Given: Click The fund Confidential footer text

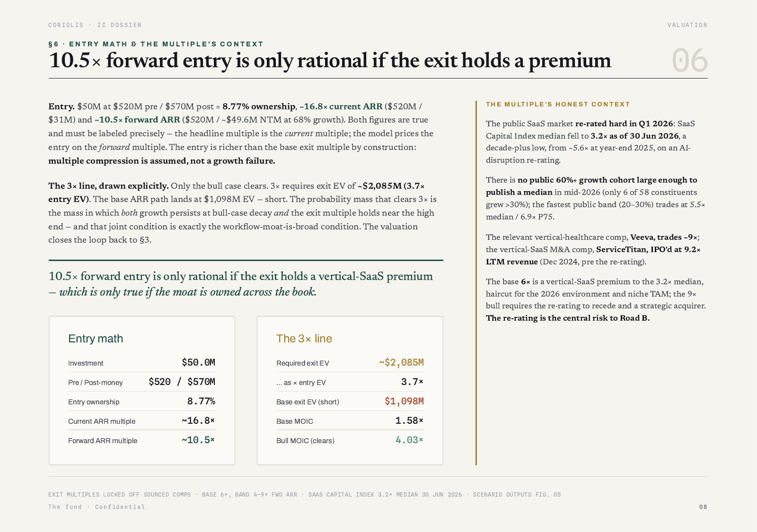Looking at the screenshot, I should point(97,507).
